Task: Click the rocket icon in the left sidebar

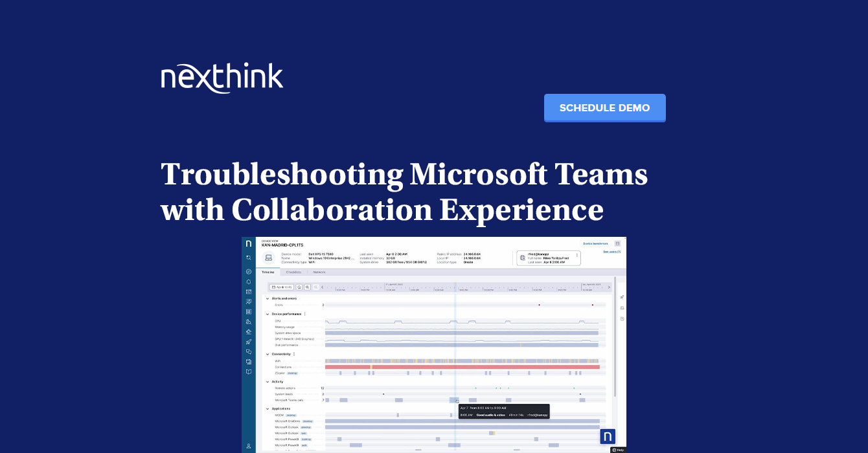Action: 248,342
